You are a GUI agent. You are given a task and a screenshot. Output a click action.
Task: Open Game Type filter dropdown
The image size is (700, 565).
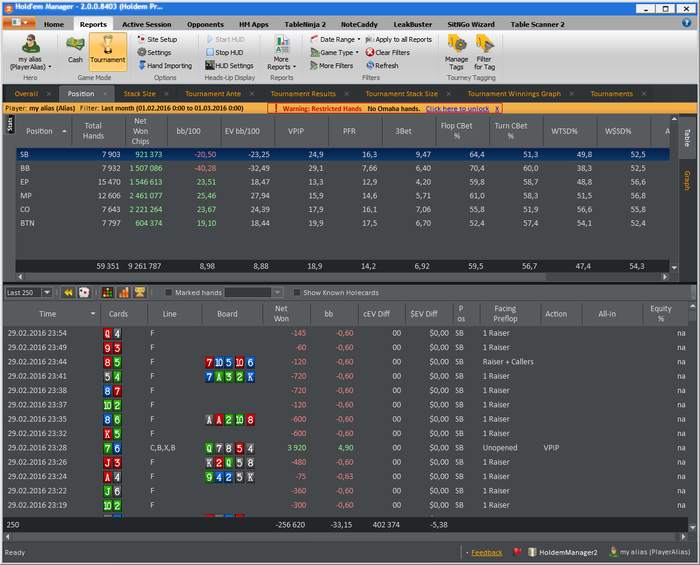pos(334,52)
